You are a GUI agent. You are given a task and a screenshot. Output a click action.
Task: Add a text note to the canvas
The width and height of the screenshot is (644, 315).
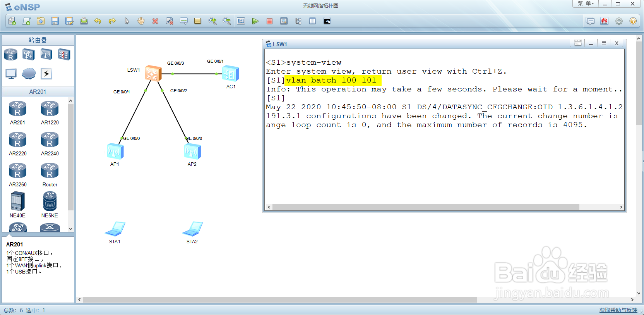[184, 21]
